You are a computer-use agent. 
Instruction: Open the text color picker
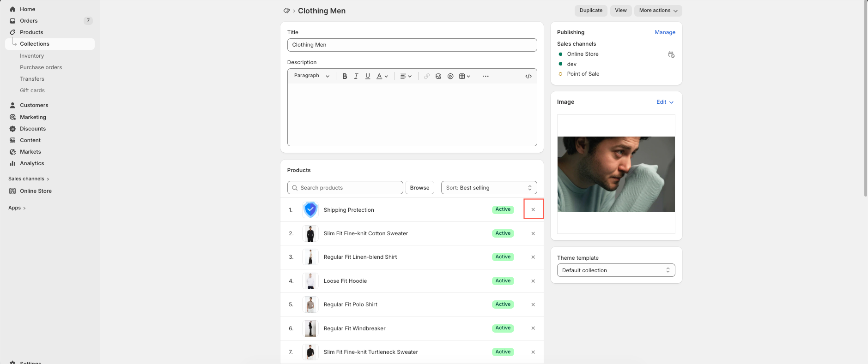pyautogui.click(x=382, y=76)
